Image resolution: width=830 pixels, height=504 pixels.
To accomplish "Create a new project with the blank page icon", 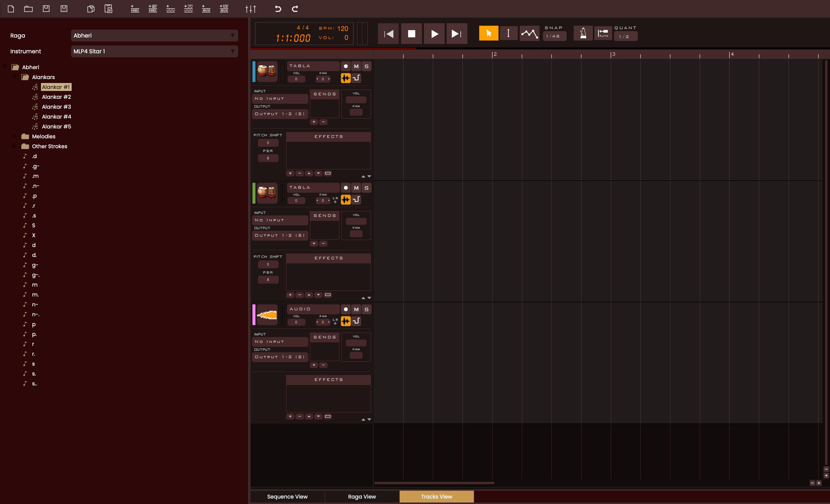I will click(11, 9).
